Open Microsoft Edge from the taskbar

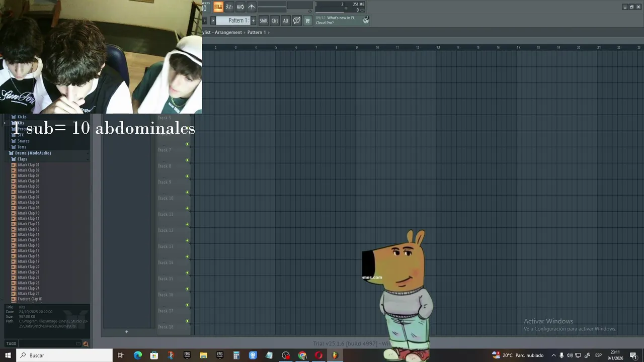pos(138,355)
